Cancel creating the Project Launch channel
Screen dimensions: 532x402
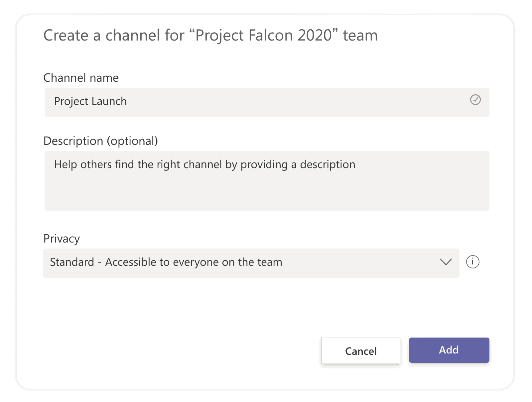(360, 351)
